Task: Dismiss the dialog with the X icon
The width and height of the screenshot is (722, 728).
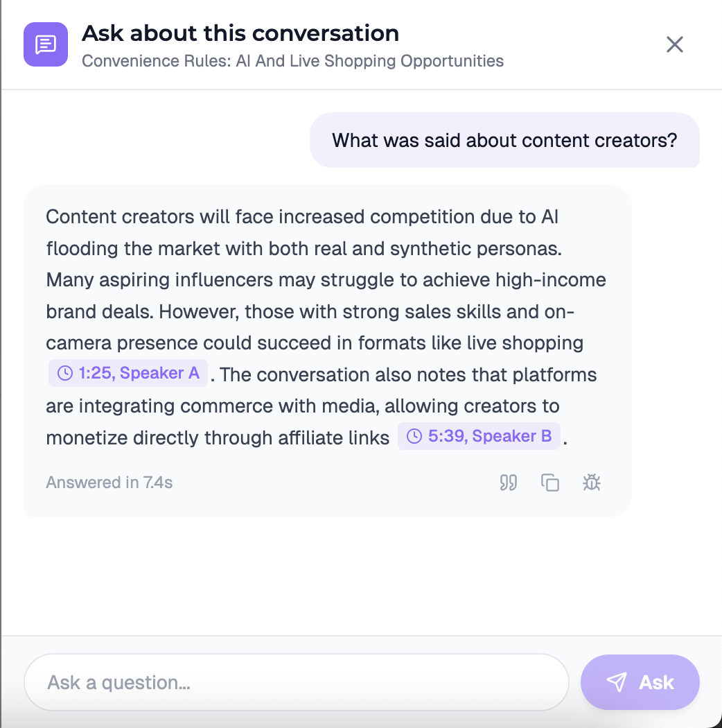Action: tap(674, 44)
